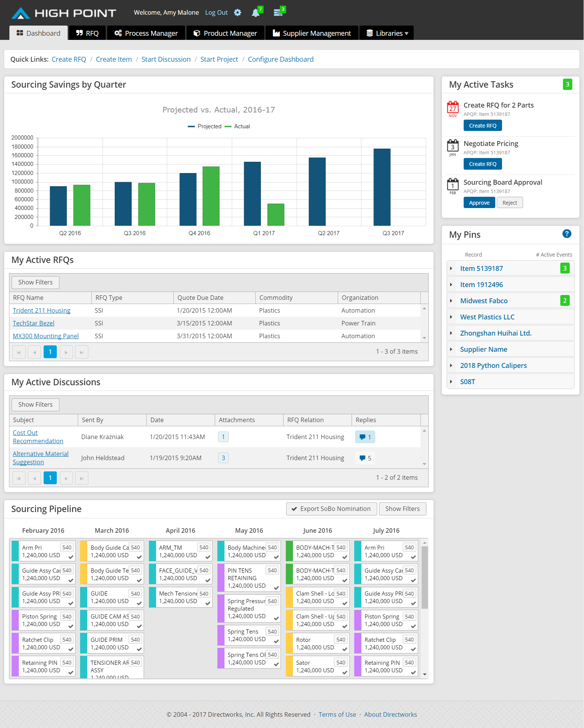Click the Sourcing Pipeline vertical scrollbar
The image size is (584, 728).
pyautogui.click(x=425, y=576)
